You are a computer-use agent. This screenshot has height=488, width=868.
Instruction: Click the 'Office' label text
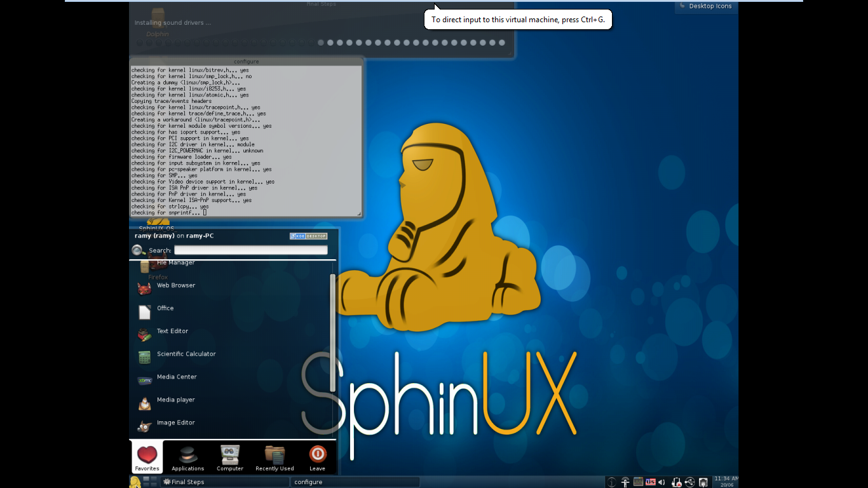click(x=165, y=308)
